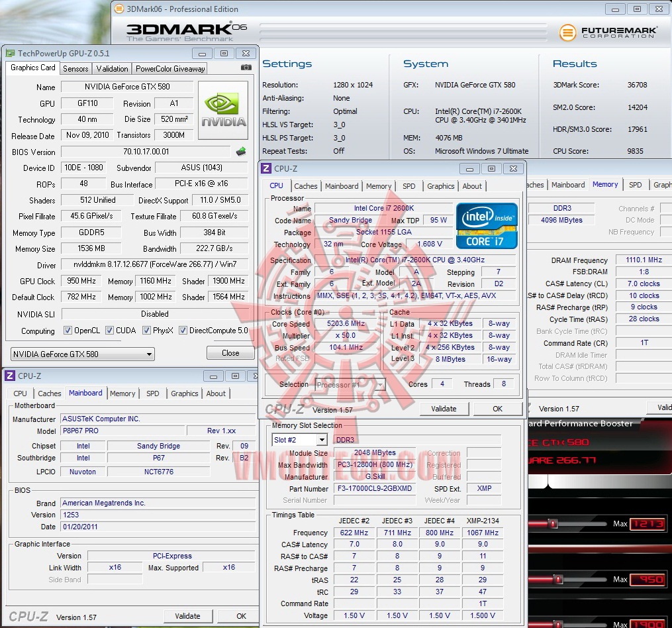This screenshot has height=628, width=672.
Task: Toggle the DirectCompute 5.0 checkbox
Action: click(x=183, y=331)
